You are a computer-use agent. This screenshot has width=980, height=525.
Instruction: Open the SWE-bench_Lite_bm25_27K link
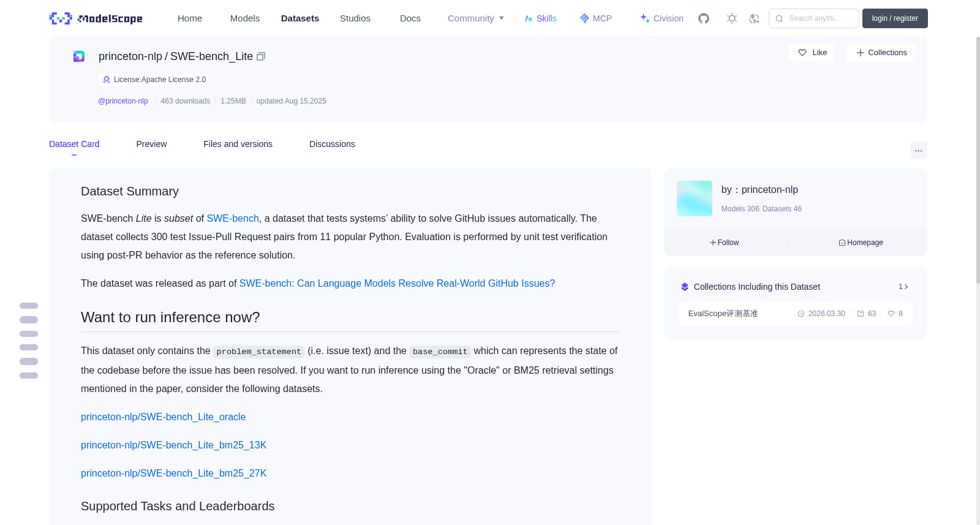pyautogui.click(x=173, y=474)
